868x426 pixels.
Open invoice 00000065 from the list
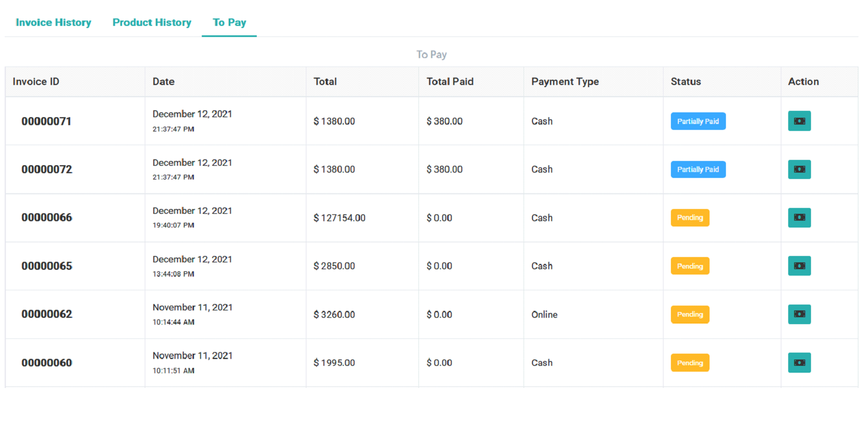[46, 266]
